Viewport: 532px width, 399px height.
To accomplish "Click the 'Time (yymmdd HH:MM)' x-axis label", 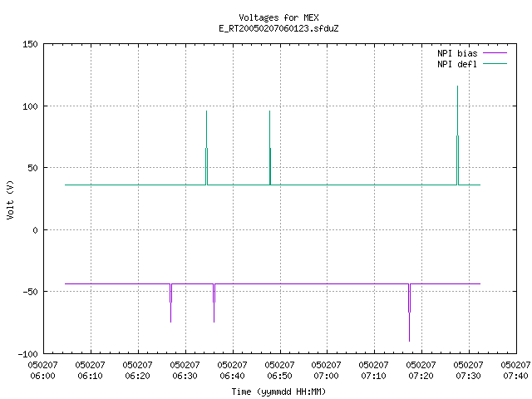I will (x=279, y=392).
